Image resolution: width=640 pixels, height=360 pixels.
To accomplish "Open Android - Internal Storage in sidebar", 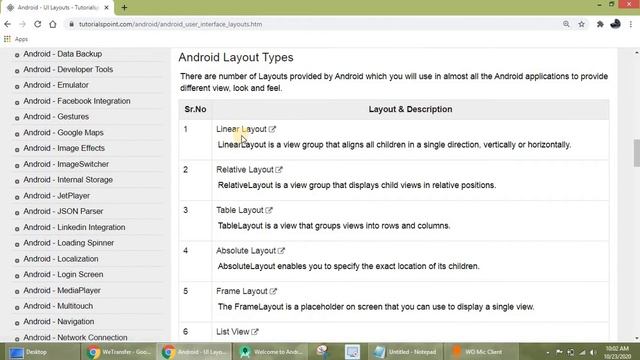I will 68,180.
